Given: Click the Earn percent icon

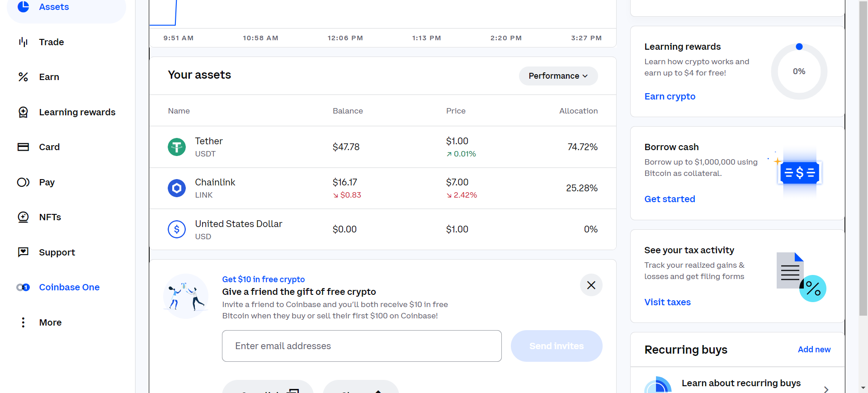Looking at the screenshot, I should point(23,77).
